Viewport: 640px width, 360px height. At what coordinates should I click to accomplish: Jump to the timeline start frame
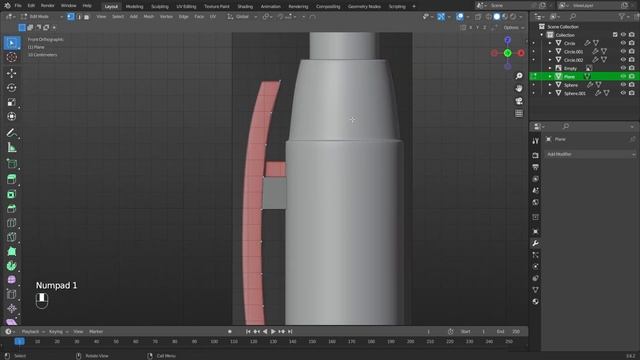tap(248, 332)
